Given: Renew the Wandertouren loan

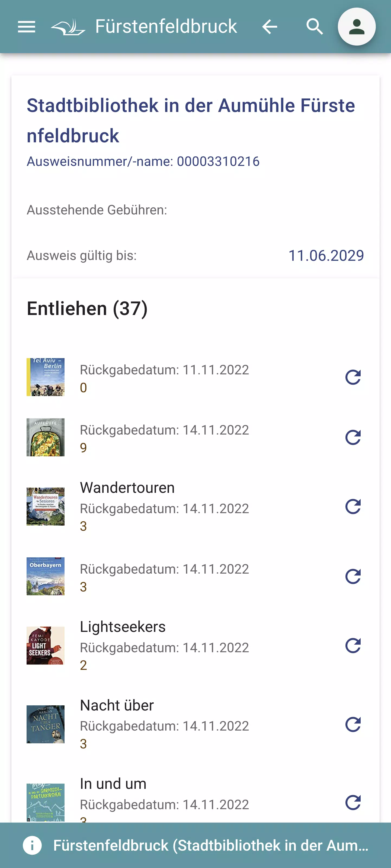Looking at the screenshot, I should pyautogui.click(x=353, y=506).
